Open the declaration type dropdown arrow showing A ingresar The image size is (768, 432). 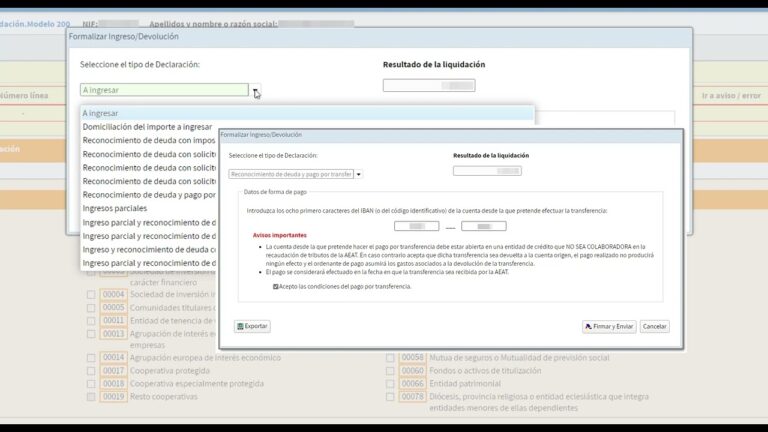(255, 90)
